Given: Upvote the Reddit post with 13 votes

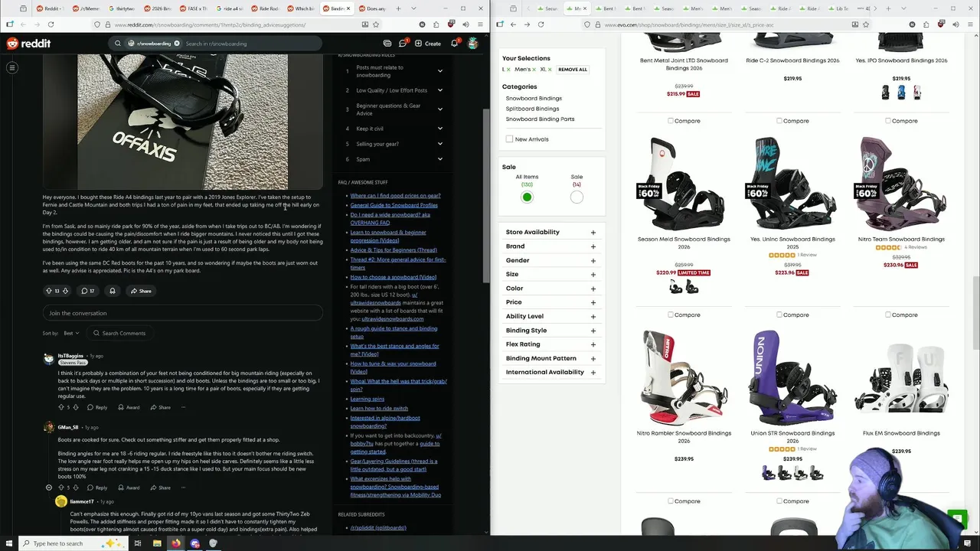Looking at the screenshot, I should [49, 291].
